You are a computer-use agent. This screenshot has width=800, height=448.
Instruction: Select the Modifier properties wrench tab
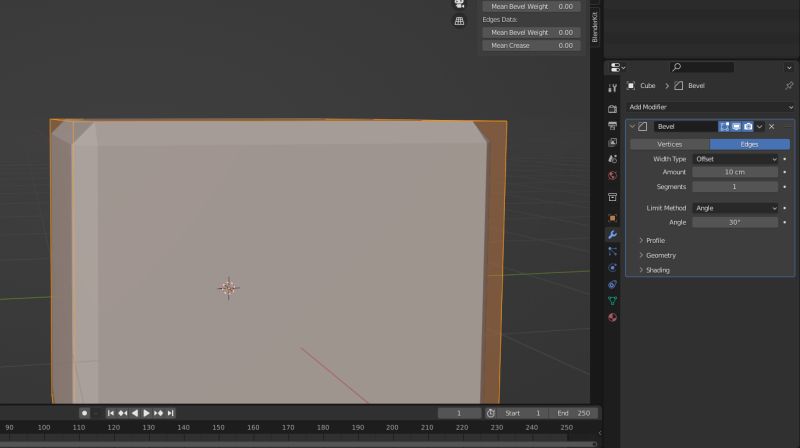[612, 235]
